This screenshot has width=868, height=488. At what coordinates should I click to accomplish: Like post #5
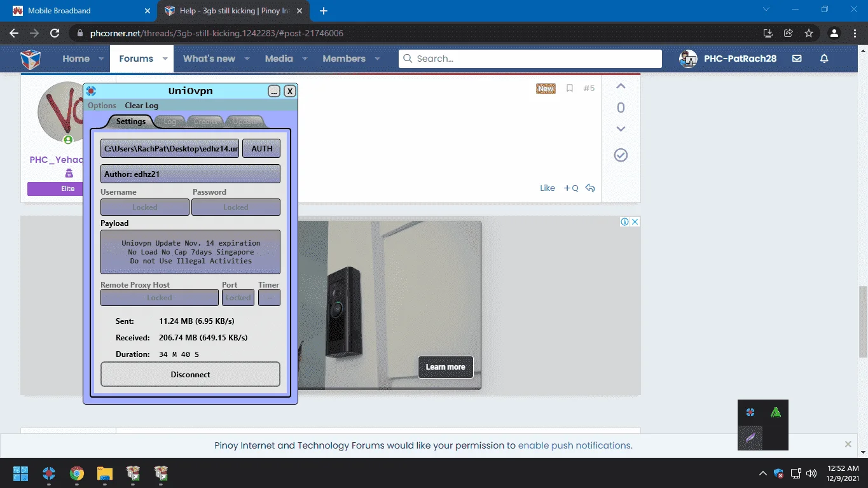[x=548, y=188]
